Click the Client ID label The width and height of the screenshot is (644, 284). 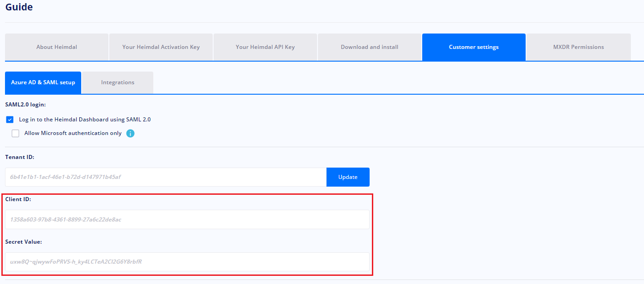[x=18, y=199]
